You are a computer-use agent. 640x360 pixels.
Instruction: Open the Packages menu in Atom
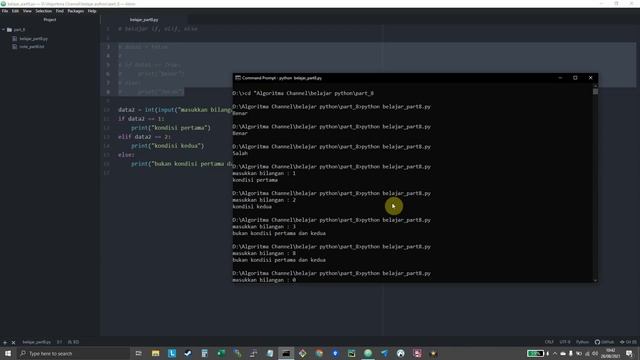point(76,11)
